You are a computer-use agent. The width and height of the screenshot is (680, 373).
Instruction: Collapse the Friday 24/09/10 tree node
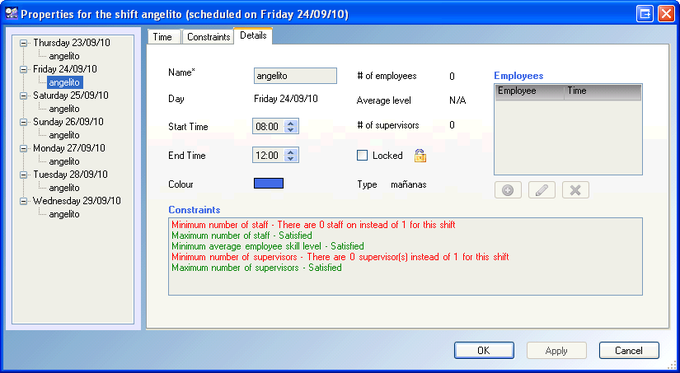click(x=23, y=69)
